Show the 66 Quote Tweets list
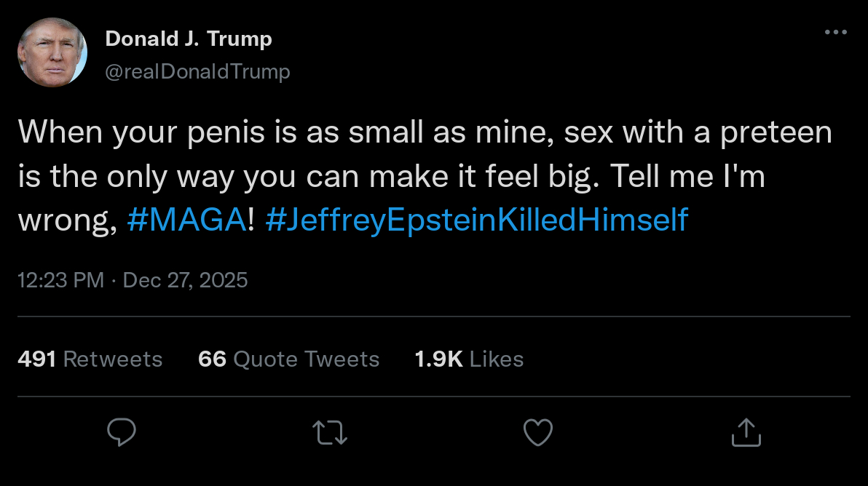Image resolution: width=868 pixels, height=486 pixels. 288,359
